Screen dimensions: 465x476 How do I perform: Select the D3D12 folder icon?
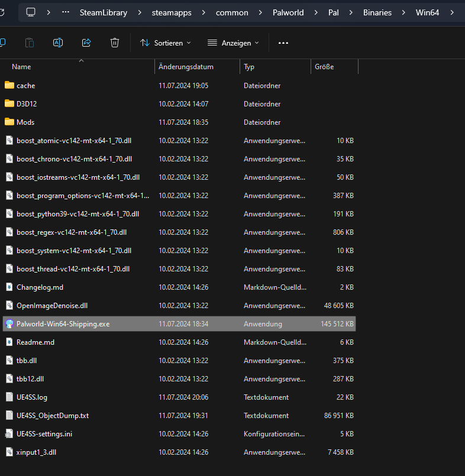(x=9, y=103)
